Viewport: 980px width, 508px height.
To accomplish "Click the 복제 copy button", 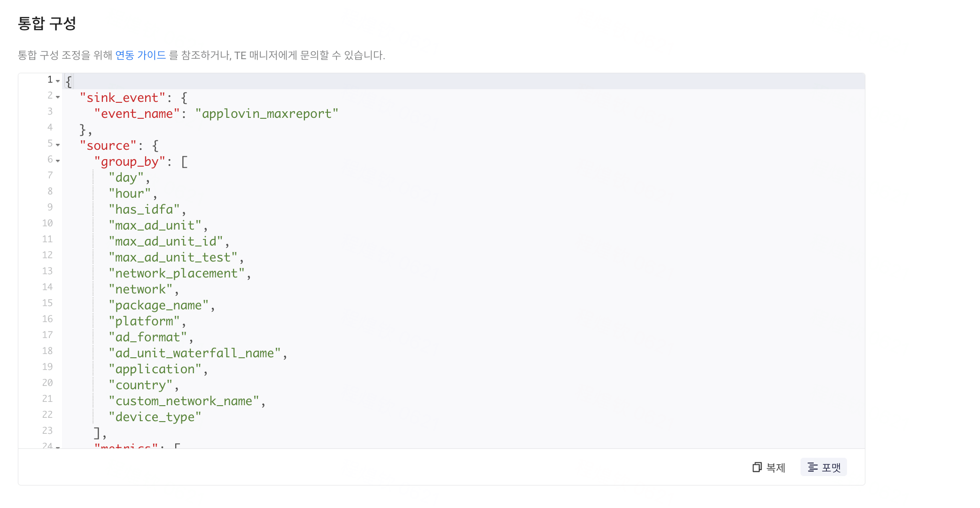I will point(769,467).
